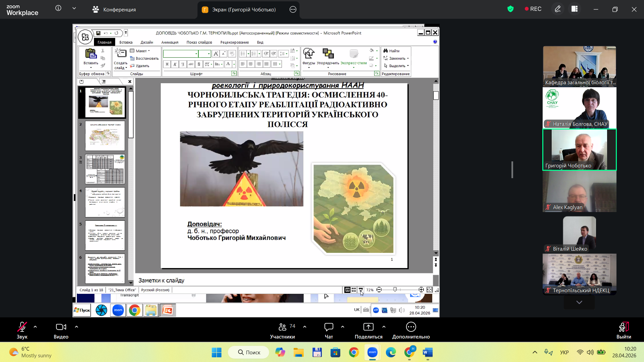
Task: Open more options on the shared screen tab
Action: [293, 9]
